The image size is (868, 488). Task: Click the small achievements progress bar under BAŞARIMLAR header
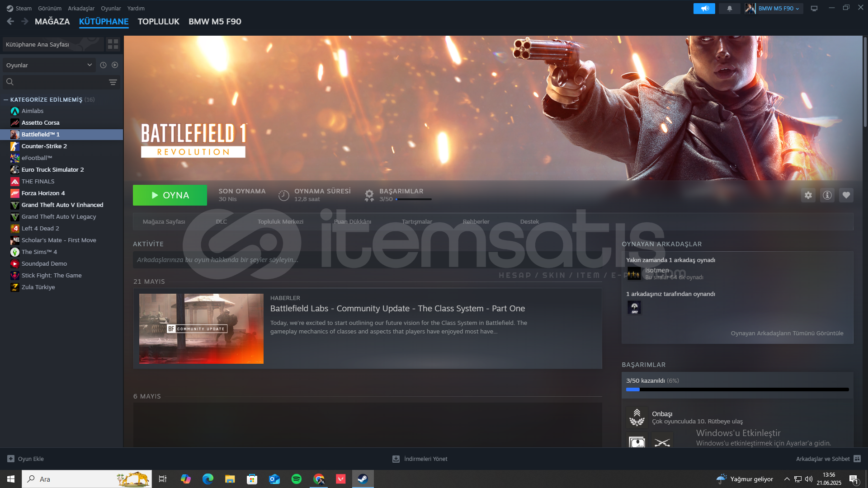(x=414, y=199)
